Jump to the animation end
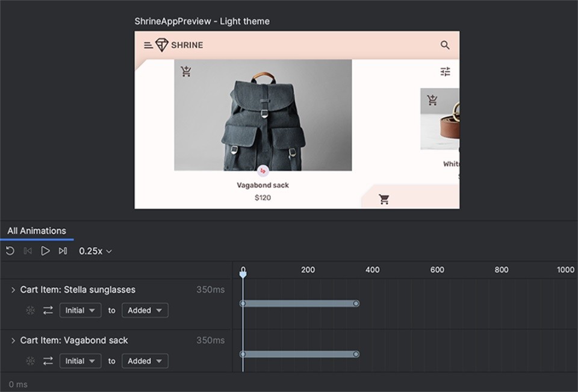 coord(63,251)
